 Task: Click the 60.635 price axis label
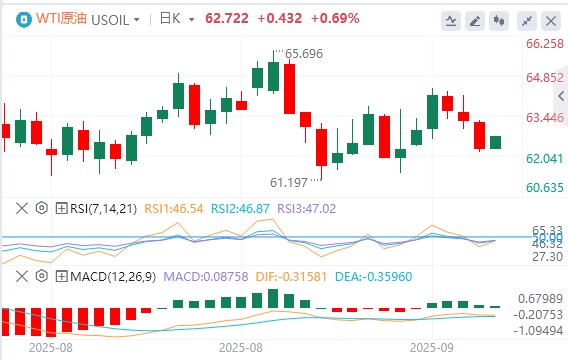(545, 188)
